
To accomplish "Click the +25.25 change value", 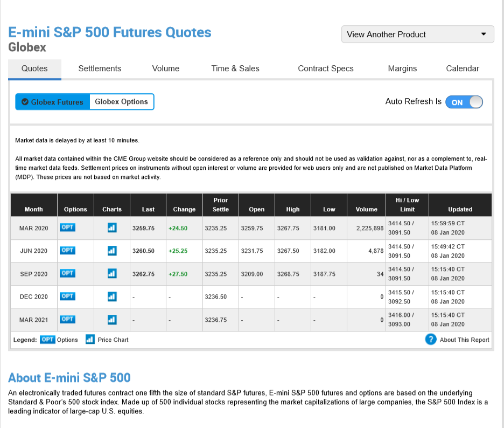I will coord(178,251).
